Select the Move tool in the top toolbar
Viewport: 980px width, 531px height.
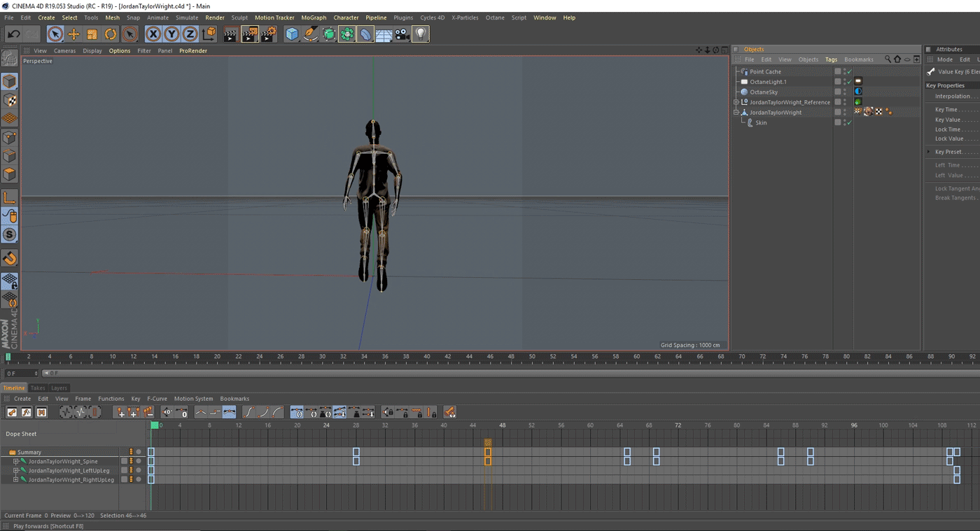tap(73, 34)
